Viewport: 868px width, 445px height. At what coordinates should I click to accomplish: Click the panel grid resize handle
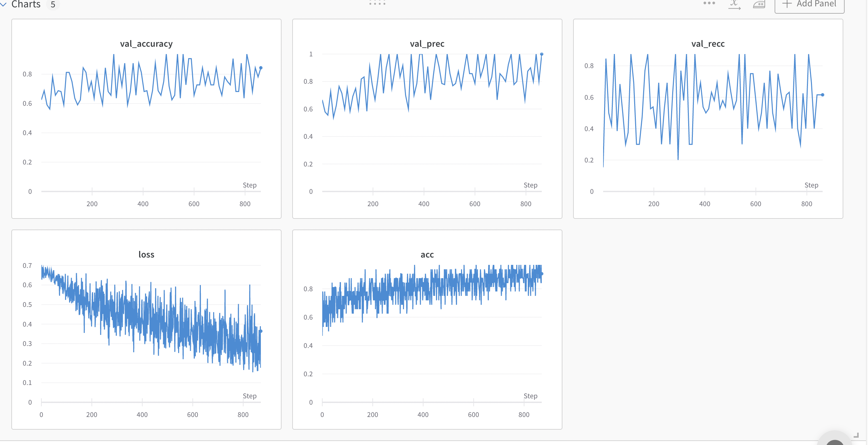click(856, 435)
